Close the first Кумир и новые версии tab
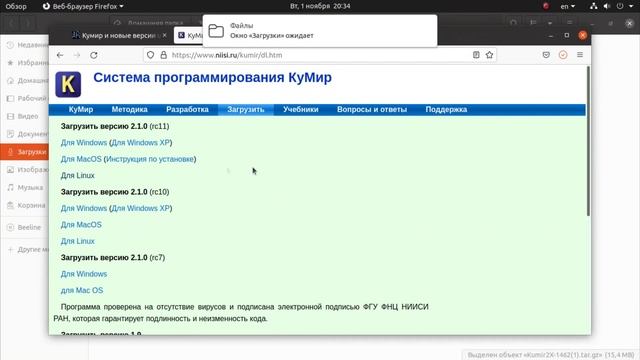640x360 pixels. click(164, 36)
